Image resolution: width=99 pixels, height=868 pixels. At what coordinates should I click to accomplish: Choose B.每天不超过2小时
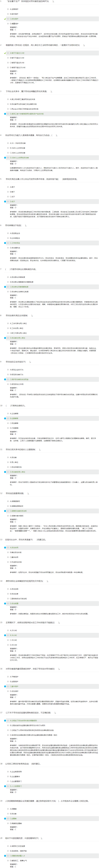coord(17,58)
